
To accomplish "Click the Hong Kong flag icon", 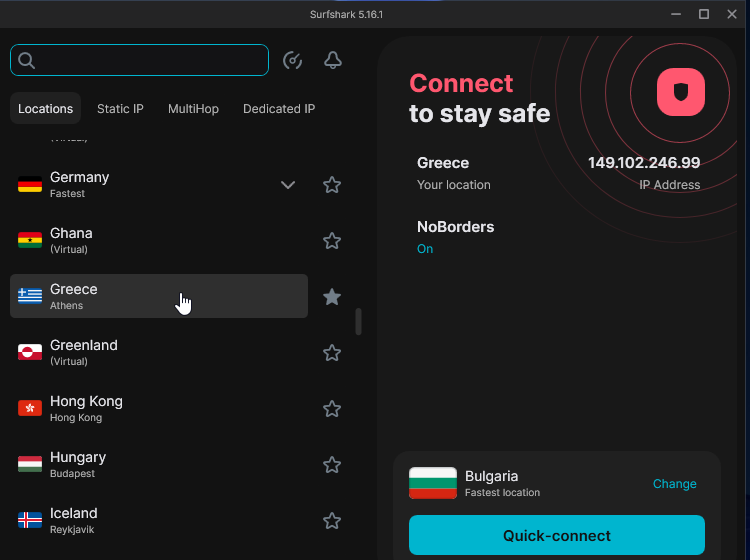I will [x=30, y=408].
